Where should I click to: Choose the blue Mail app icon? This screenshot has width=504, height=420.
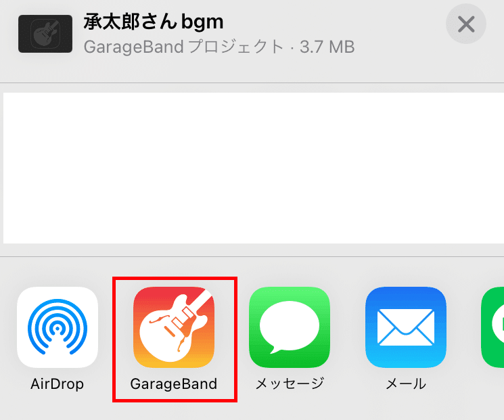[x=406, y=327]
